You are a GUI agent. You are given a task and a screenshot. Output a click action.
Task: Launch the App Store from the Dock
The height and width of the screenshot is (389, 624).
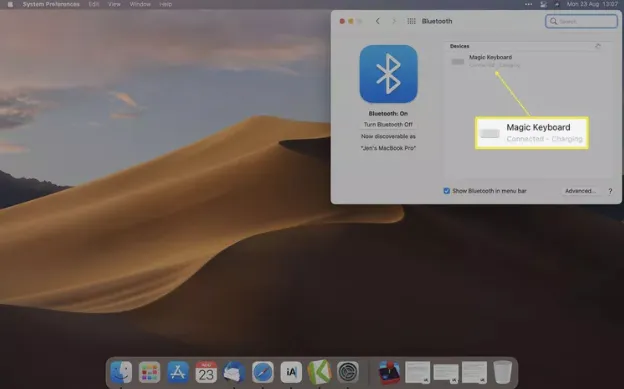pyautogui.click(x=177, y=372)
